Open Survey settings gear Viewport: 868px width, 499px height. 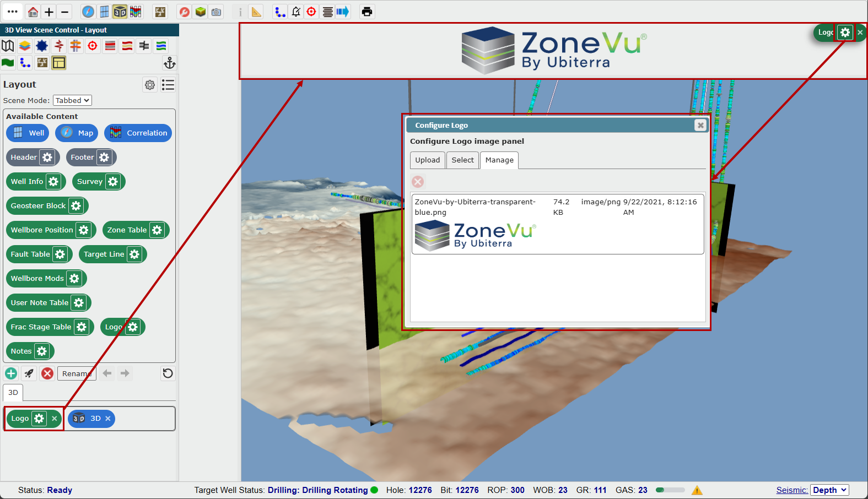tap(113, 181)
